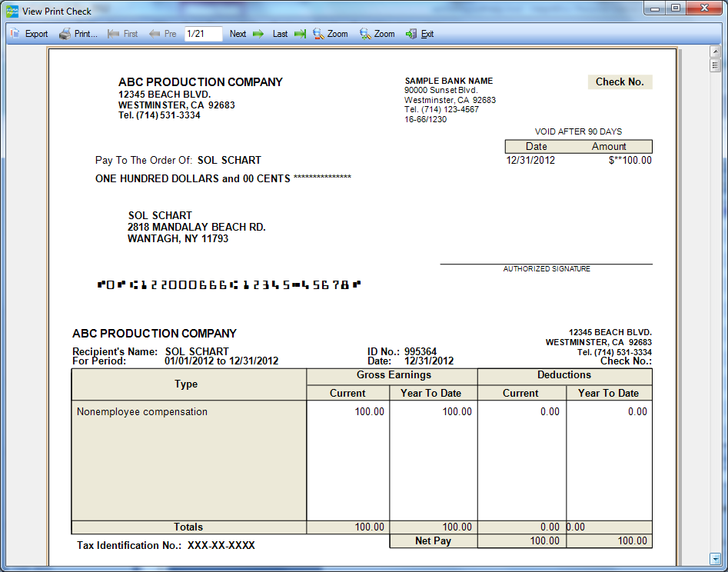Click the Pre previous page arrow
Image resolution: width=728 pixels, height=572 pixels.
click(x=155, y=34)
